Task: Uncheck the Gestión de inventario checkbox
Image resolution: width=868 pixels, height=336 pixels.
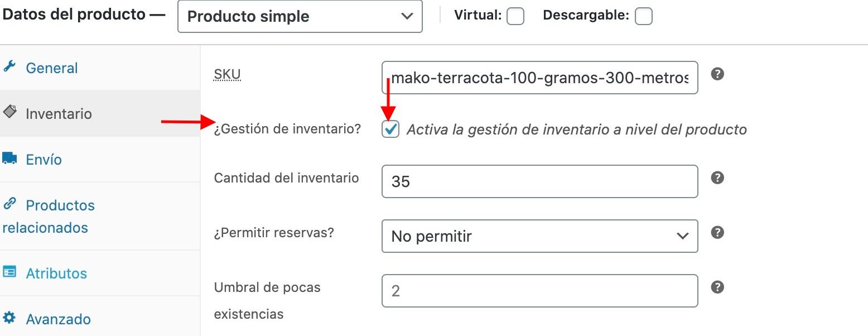Action: click(390, 129)
